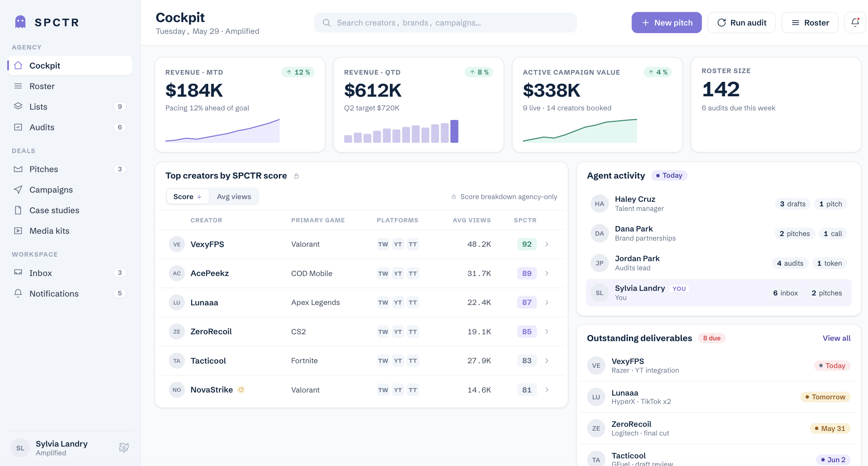Open the Audits sidebar section
Viewport: 868px width, 466px height.
pos(70,127)
